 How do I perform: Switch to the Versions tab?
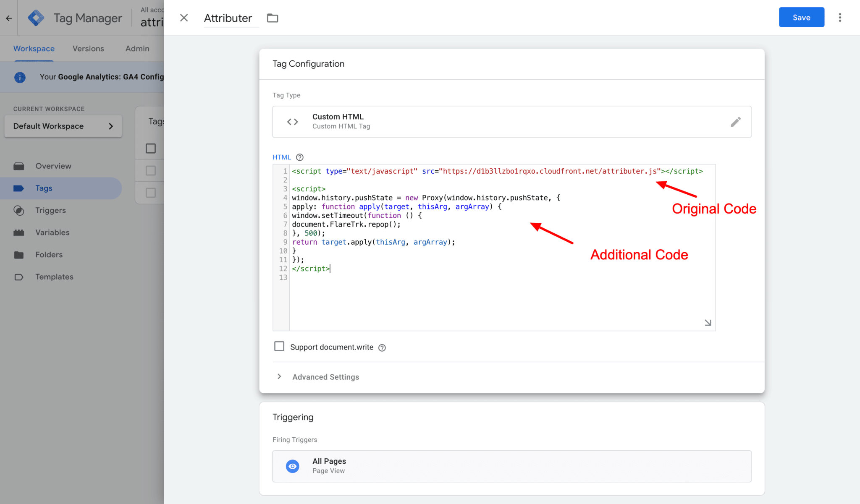88,49
